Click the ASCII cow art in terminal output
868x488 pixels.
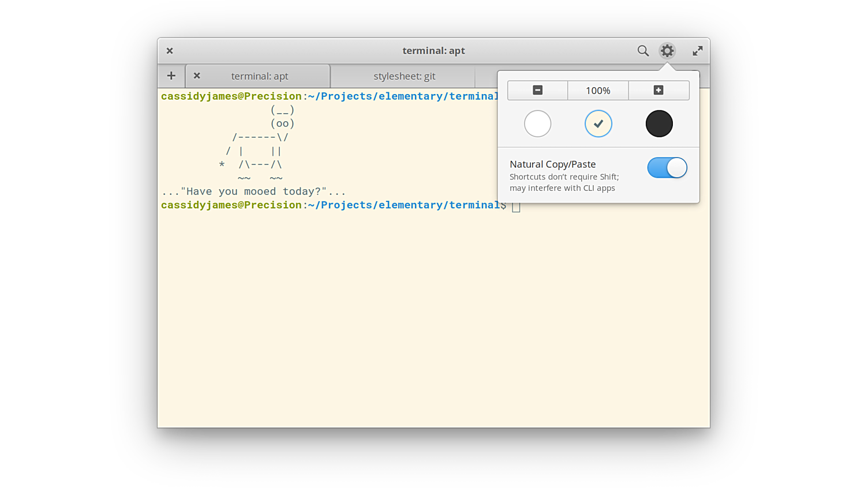tap(260, 144)
